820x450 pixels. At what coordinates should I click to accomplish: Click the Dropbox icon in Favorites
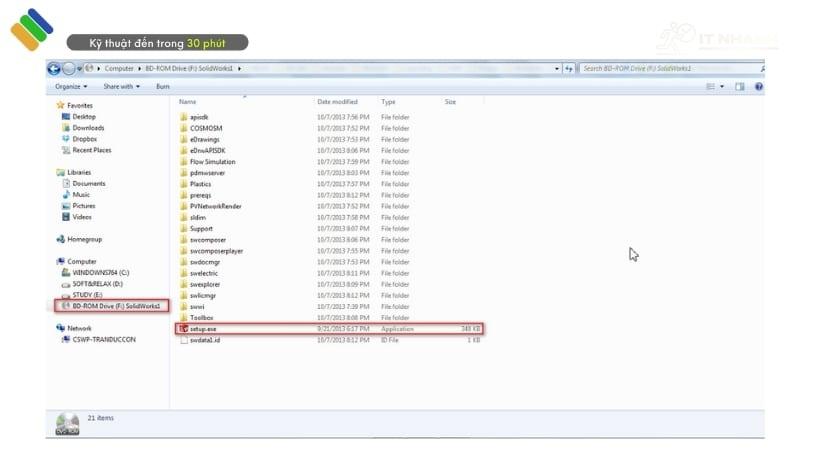pyautogui.click(x=65, y=139)
